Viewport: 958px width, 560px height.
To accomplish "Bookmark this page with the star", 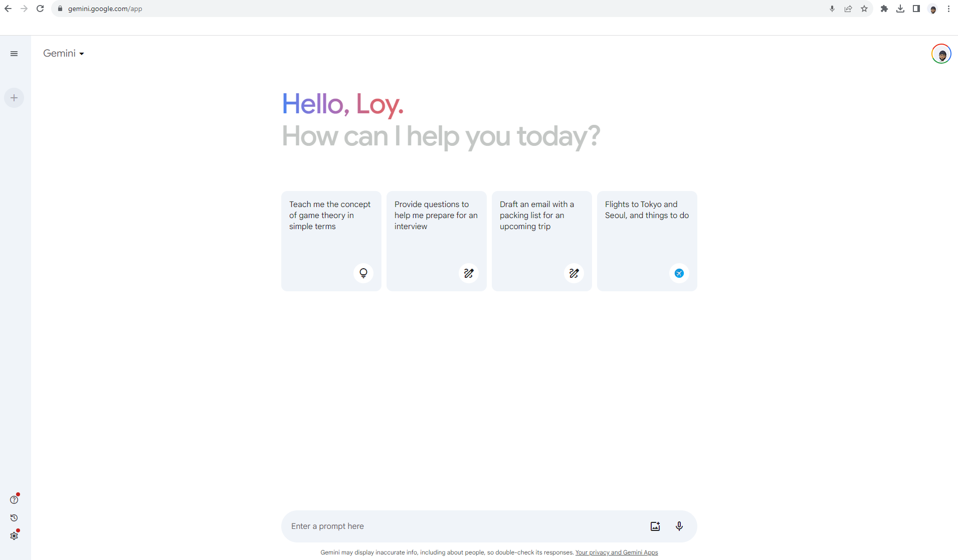I will click(x=865, y=9).
